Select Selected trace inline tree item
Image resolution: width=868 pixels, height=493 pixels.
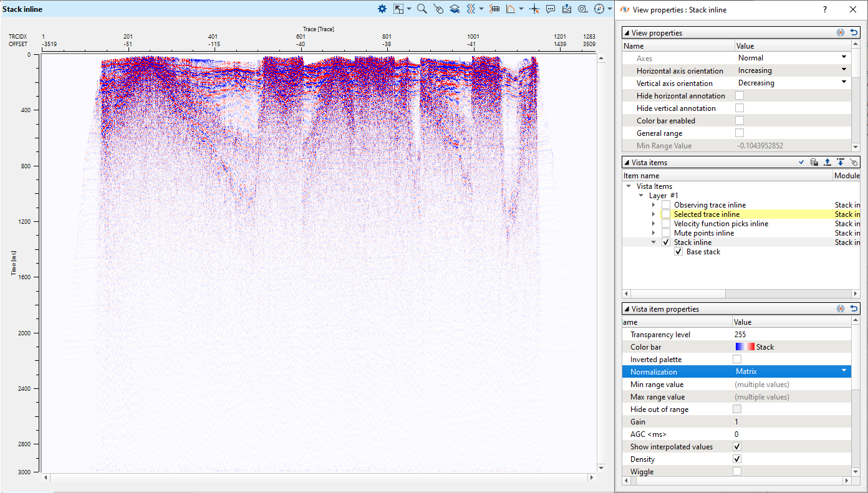click(x=706, y=214)
